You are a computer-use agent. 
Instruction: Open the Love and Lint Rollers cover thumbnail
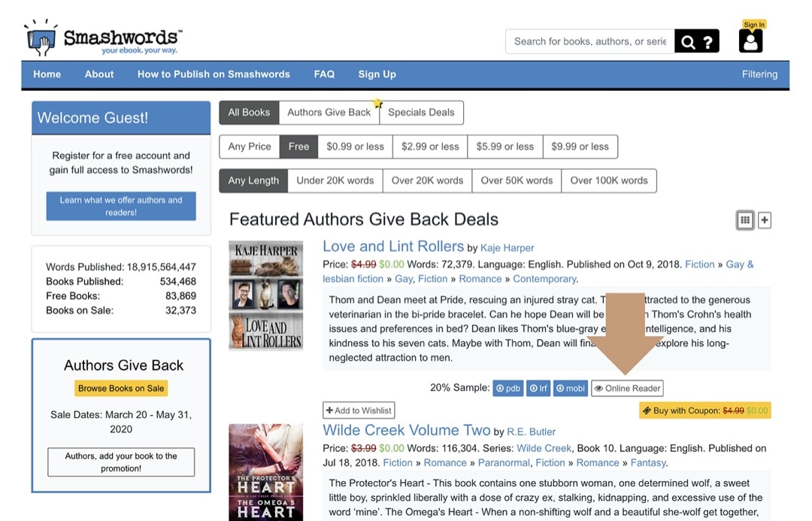tap(265, 293)
